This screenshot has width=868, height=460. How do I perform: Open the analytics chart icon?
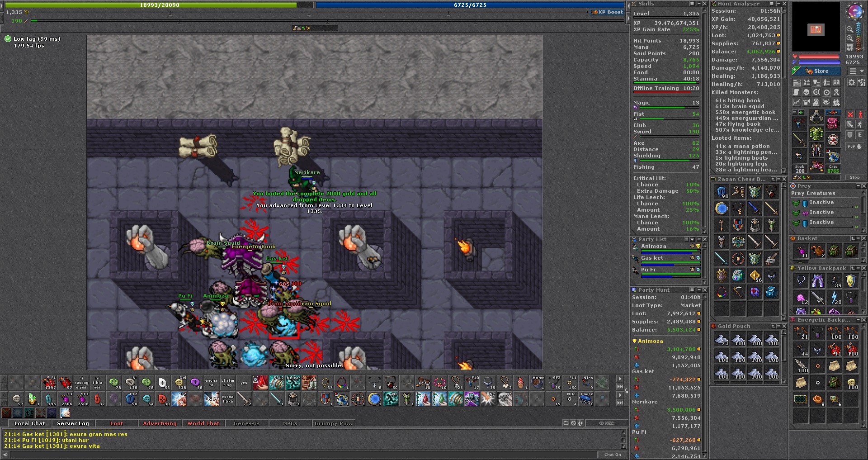pos(797,102)
